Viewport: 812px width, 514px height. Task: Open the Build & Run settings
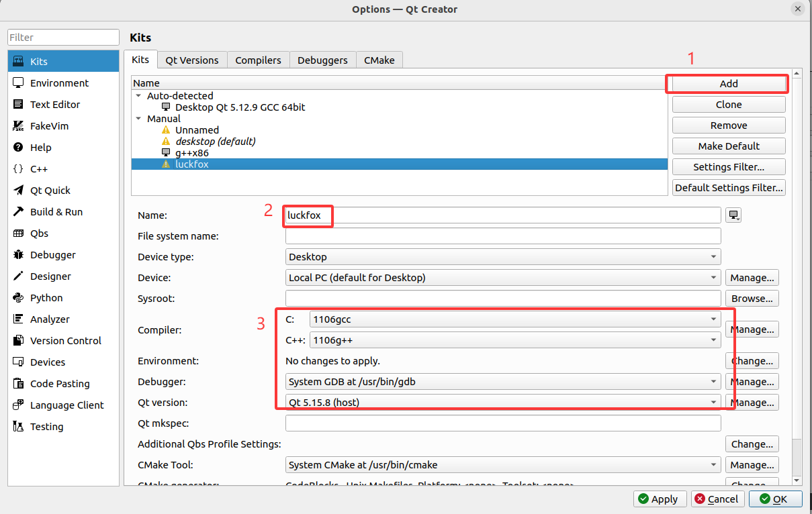pyautogui.click(x=56, y=212)
